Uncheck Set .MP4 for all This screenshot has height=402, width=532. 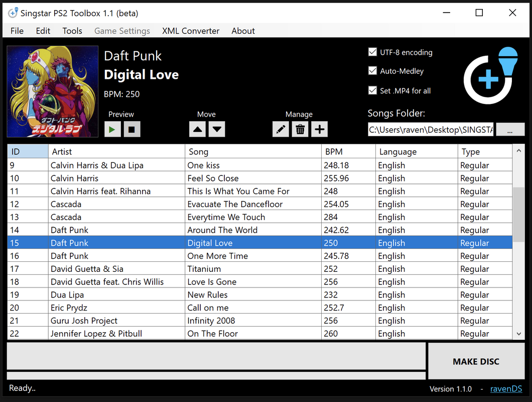[x=372, y=90]
